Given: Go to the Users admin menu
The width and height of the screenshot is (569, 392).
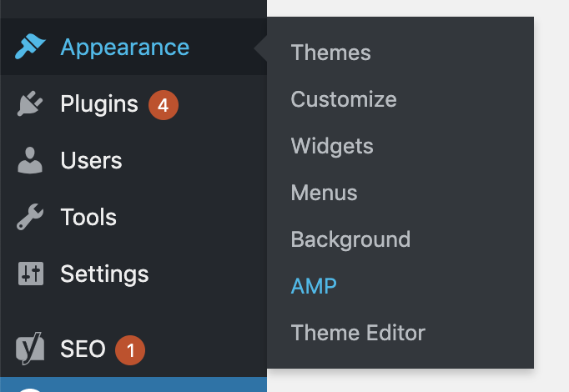Looking at the screenshot, I should pos(91,161).
